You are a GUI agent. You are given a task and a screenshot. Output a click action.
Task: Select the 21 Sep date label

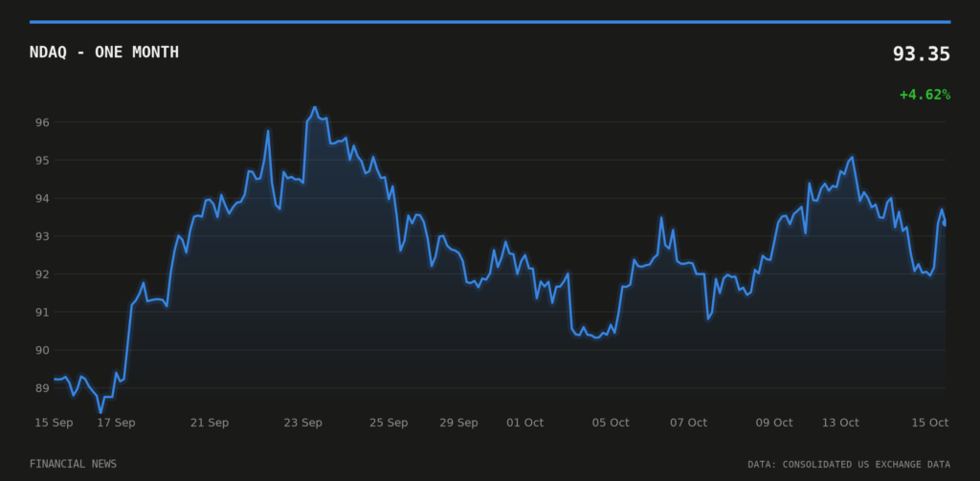(210, 423)
